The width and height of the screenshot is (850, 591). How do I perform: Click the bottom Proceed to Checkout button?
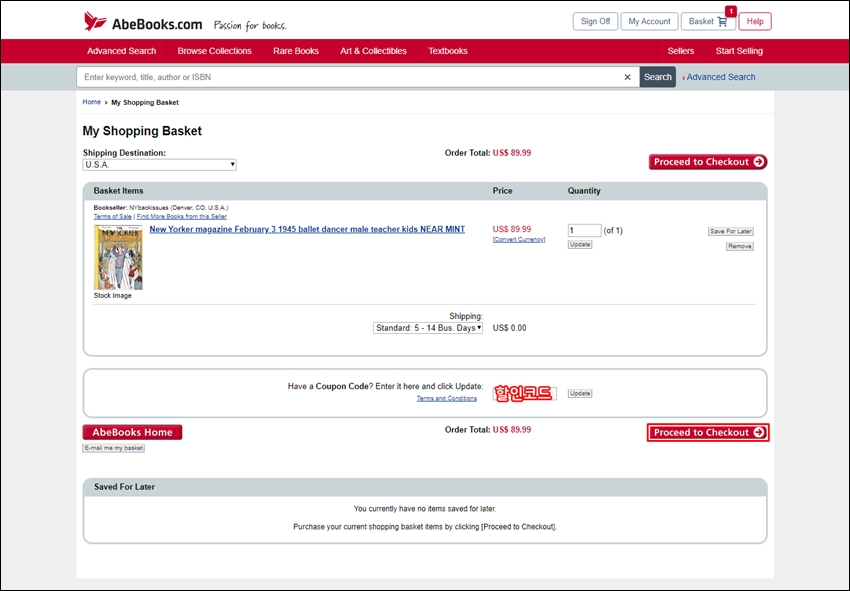point(708,433)
